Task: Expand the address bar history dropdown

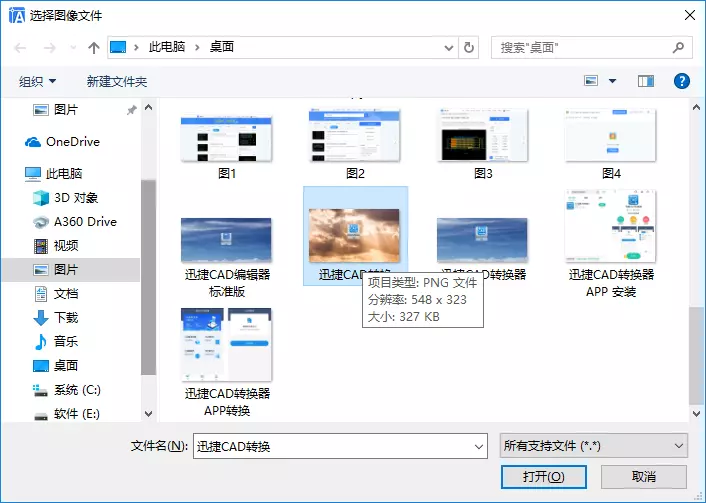Action: (x=445, y=47)
